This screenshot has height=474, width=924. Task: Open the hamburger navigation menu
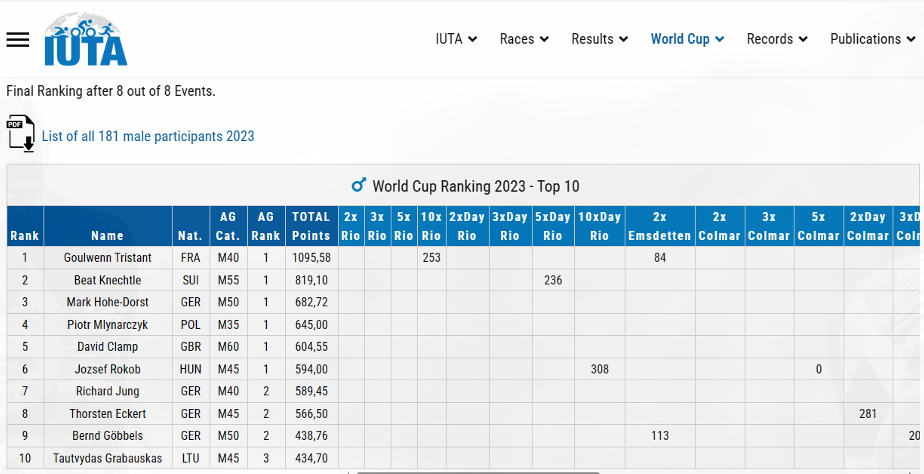[18, 39]
